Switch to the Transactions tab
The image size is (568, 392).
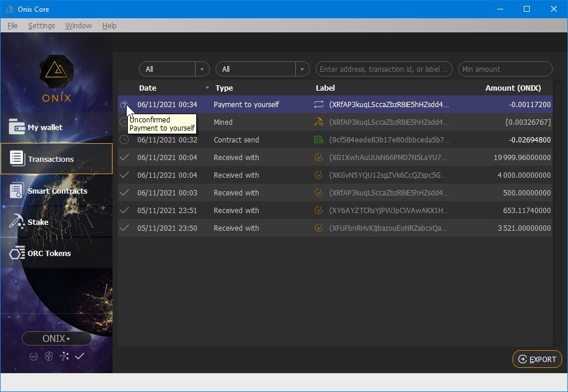coord(57,159)
